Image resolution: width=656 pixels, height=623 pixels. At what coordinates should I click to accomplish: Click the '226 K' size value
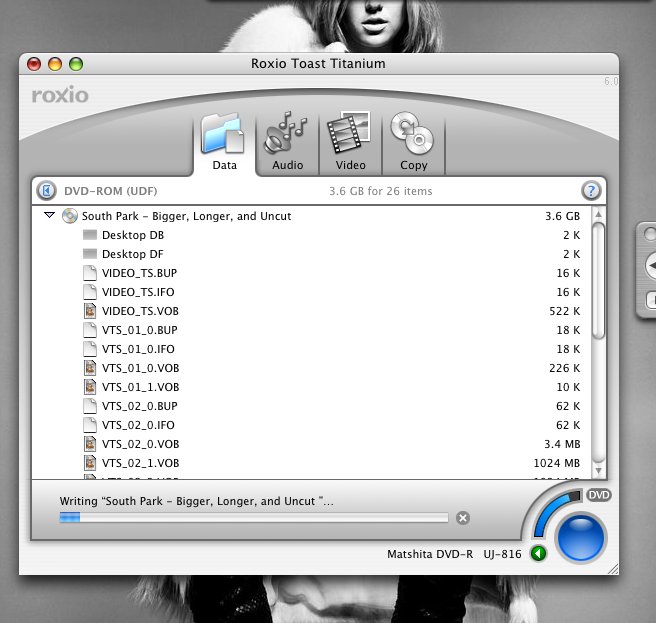click(564, 368)
